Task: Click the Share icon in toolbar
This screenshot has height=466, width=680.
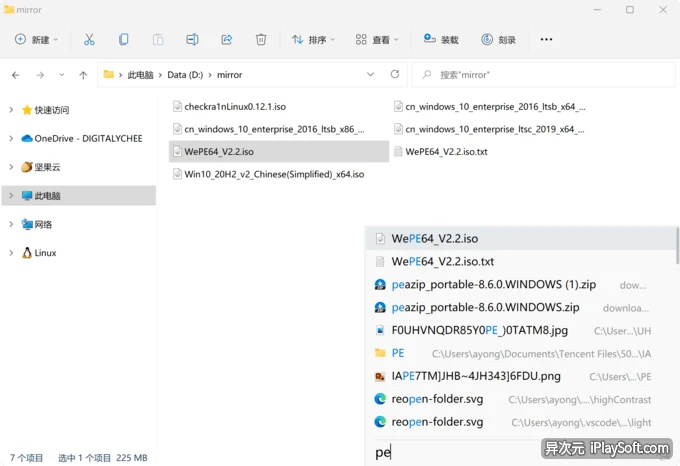Action: coord(226,39)
